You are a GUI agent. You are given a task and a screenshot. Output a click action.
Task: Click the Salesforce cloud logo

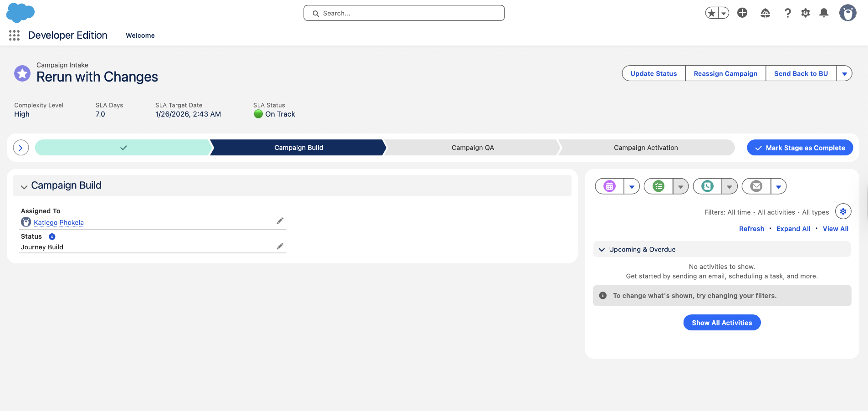pos(20,12)
